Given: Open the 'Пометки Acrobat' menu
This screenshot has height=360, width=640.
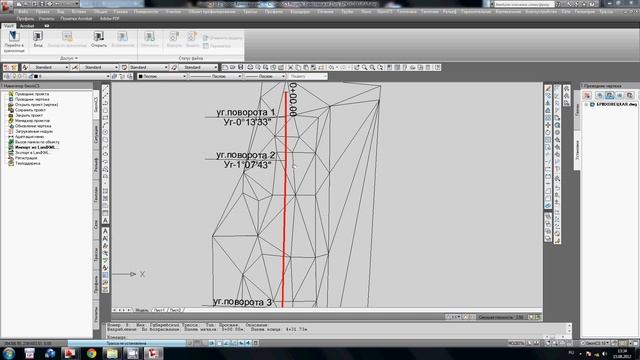Looking at the screenshot, I should click(x=76, y=19).
